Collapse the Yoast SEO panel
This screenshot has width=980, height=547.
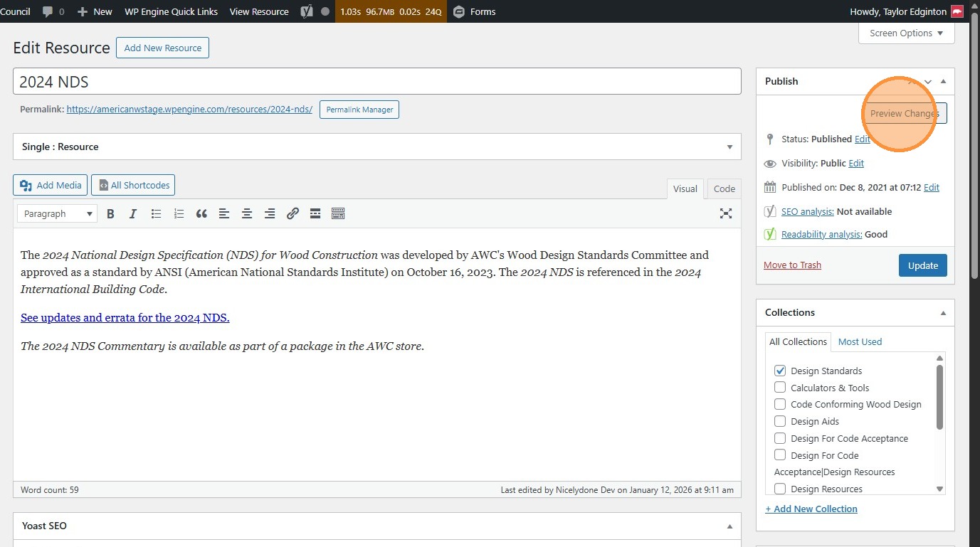[x=729, y=526]
